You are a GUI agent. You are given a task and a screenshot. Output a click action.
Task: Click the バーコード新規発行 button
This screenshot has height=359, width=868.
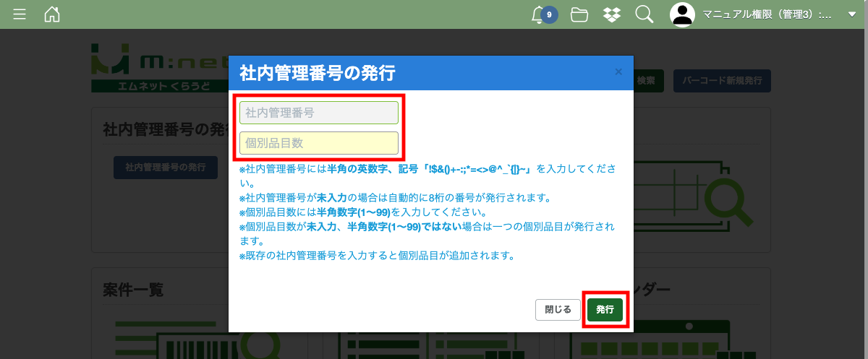(722, 81)
